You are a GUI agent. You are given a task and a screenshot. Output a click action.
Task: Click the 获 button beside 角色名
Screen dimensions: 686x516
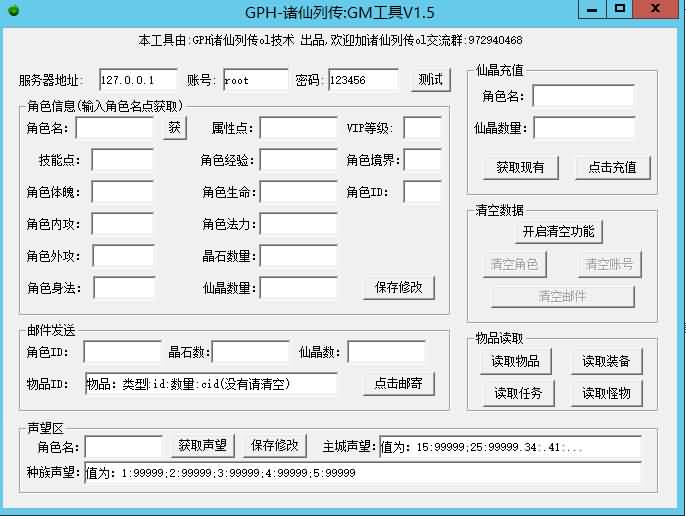point(175,128)
